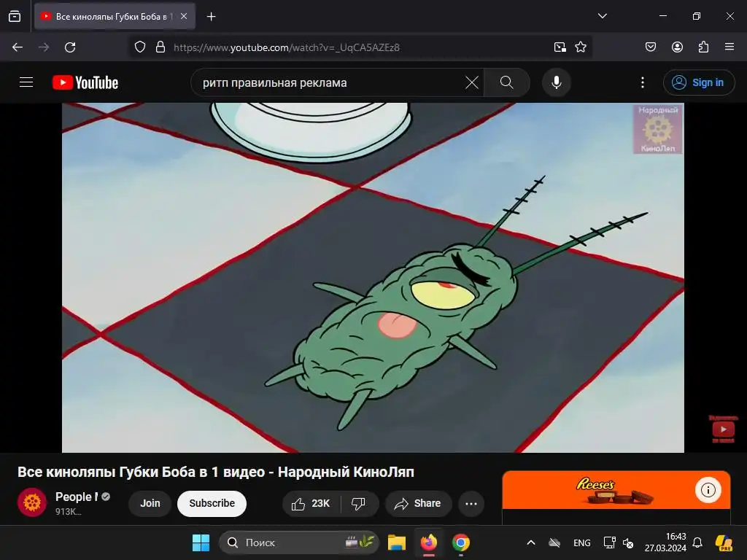747x560 pixels.
Task: Open File Explorer from taskbar
Action: pos(396,542)
